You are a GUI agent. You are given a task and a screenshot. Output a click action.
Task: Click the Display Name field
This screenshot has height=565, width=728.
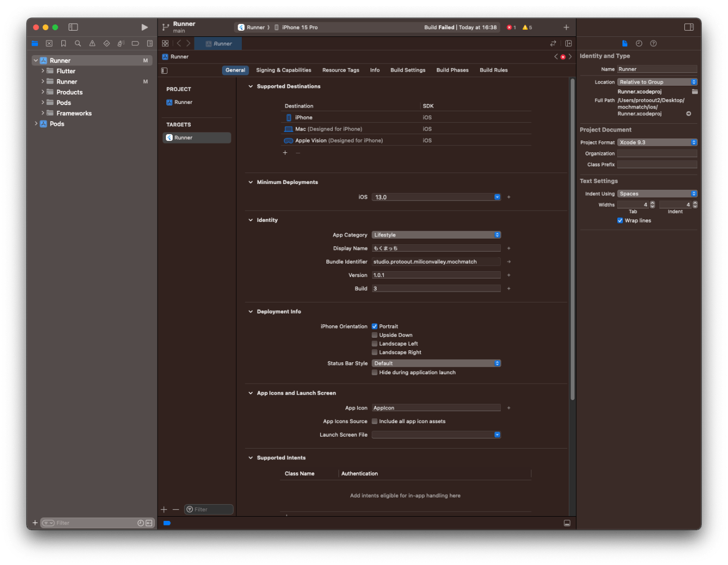(436, 248)
